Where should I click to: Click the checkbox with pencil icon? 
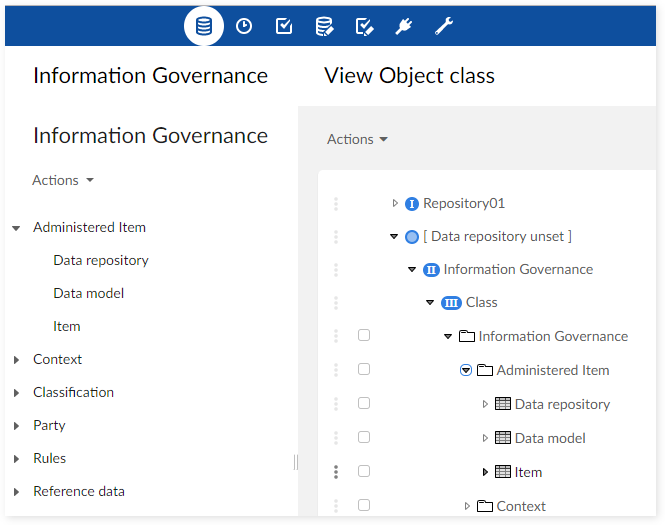click(x=364, y=27)
